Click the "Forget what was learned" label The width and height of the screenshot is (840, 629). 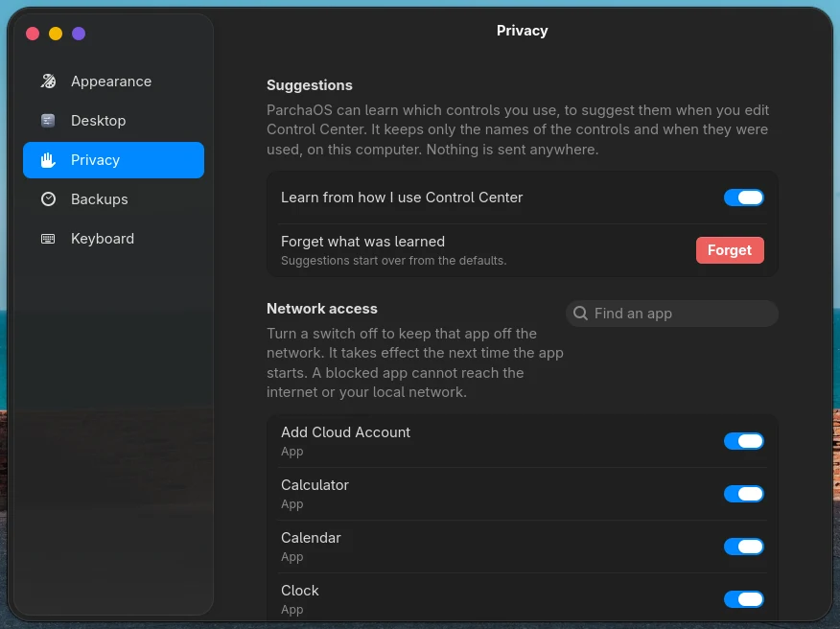(x=362, y=242)
